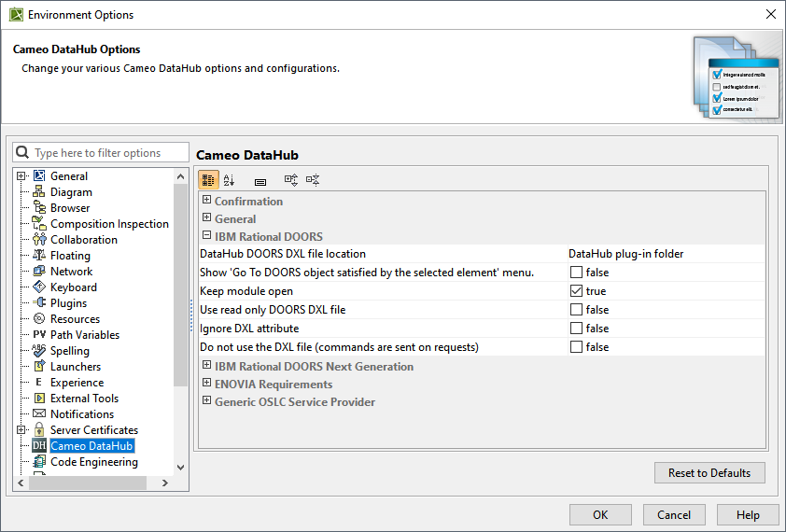This screenshot has width=786, height=532.
Task: Toggle the Categorized view toolbar icon
Action: [x=209, y=180]
